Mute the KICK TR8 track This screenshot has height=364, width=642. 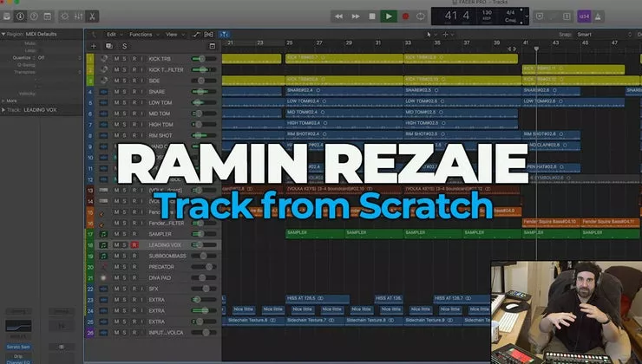[x=116, y=58]
